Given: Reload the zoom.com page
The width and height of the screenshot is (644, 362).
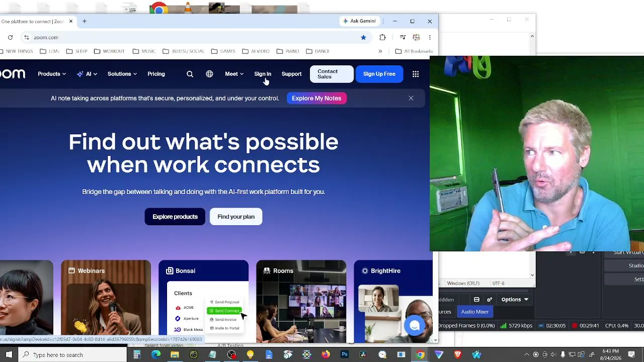Looking at the screenshot, I should 10,37.
